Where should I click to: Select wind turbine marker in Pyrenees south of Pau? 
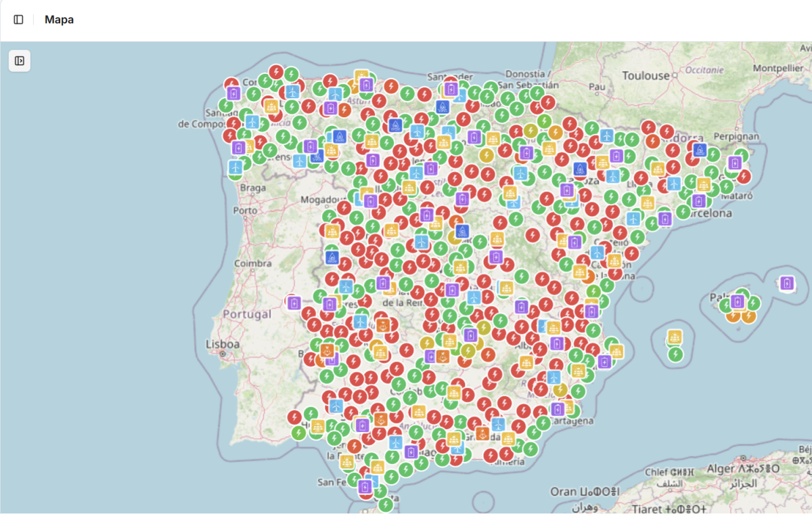click(x=606, y=135)
